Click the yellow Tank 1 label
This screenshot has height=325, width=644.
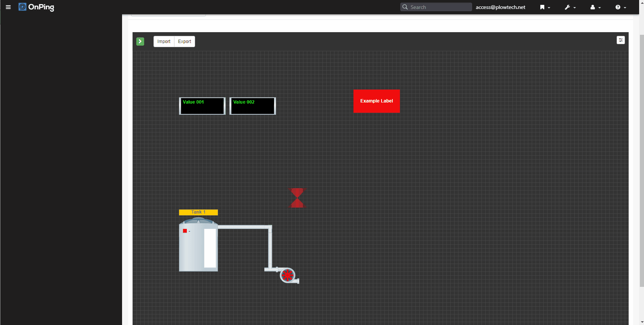(198, 212)
